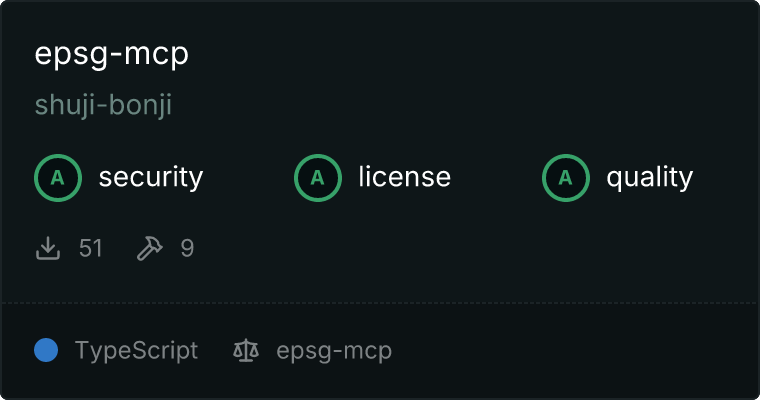760x400 pixels.
Task: Click the 9 tools count
Action: point(187,248)
